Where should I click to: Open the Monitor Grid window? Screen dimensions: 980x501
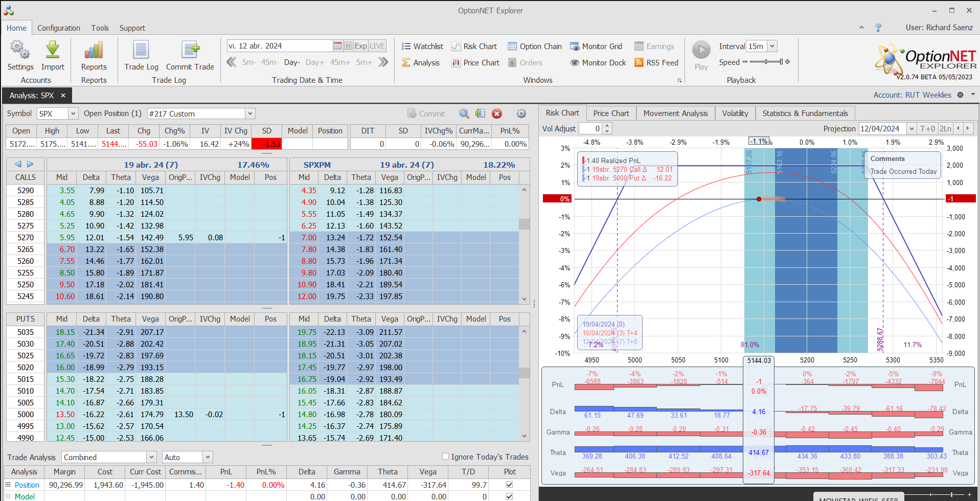(596, 47)
